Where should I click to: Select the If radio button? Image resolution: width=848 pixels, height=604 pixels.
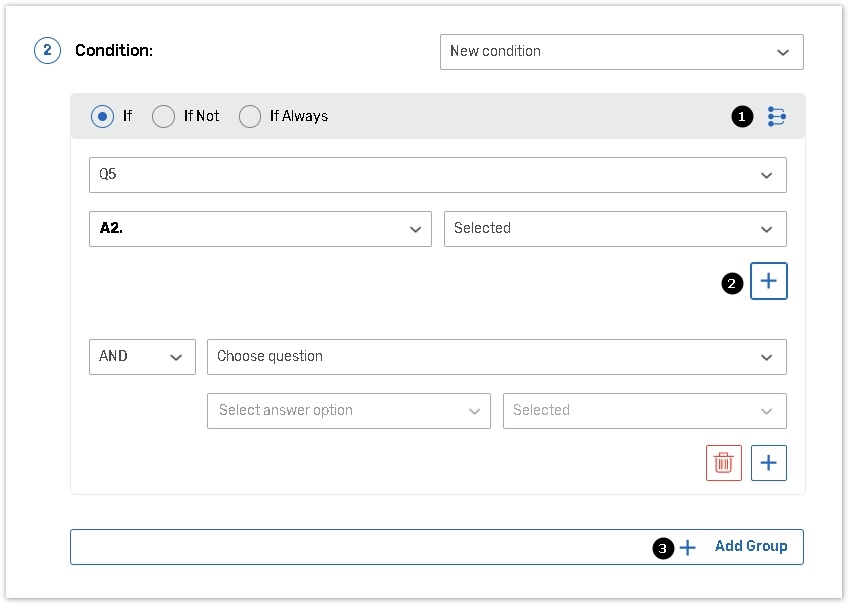coord(102,117)
